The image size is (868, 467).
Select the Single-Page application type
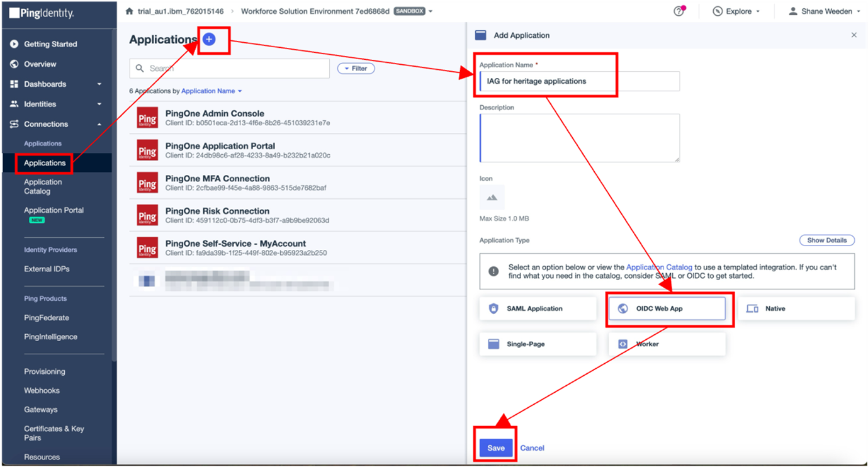tap(538, 344)
